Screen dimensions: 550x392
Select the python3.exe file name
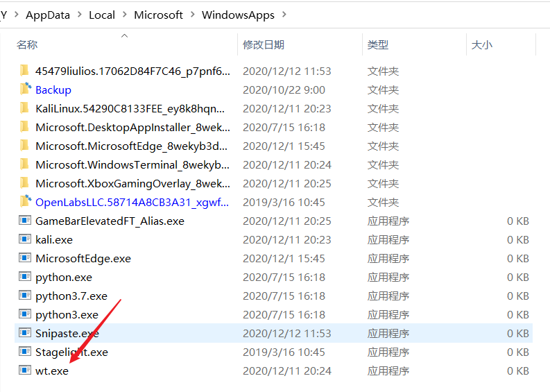[x=67, y=315]
